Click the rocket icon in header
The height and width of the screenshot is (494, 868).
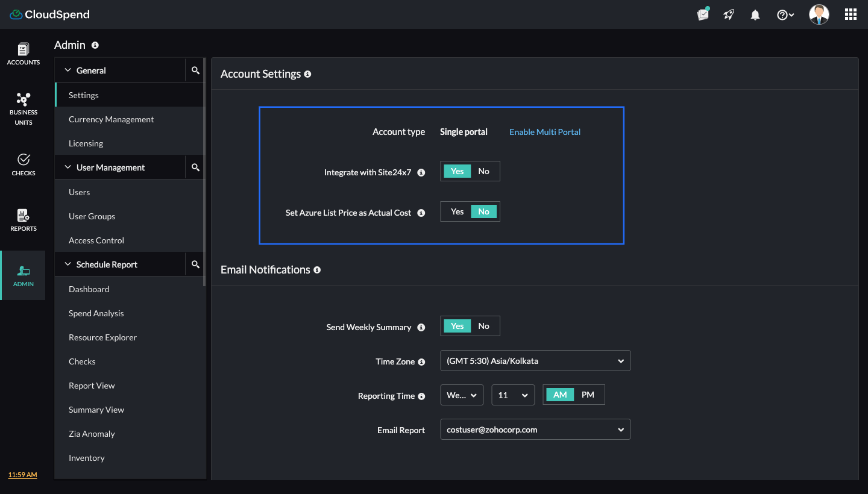(x=729, y=15)
